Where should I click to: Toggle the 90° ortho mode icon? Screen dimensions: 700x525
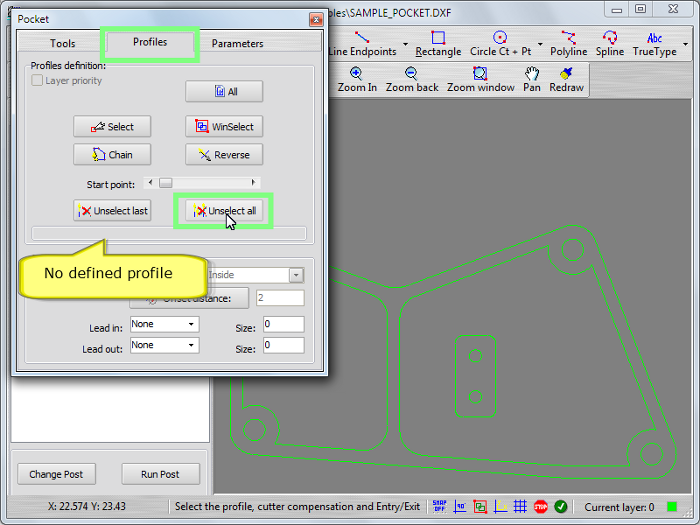[x=460, y=507]
